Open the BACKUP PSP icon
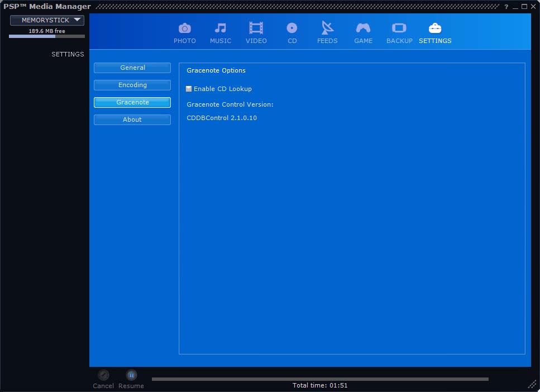 pyautogui.click(x=399, y=28)
